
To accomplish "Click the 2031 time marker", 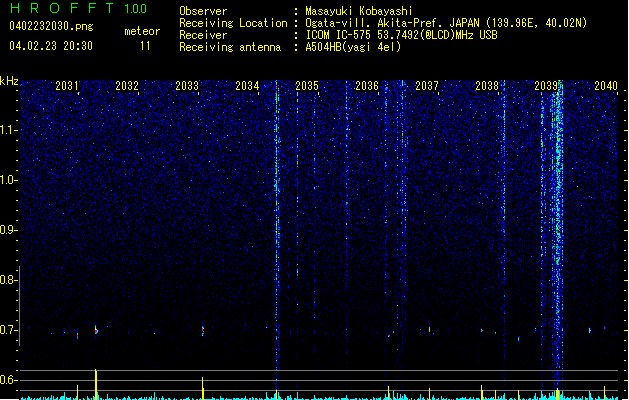I will click(x=67, y=86).
